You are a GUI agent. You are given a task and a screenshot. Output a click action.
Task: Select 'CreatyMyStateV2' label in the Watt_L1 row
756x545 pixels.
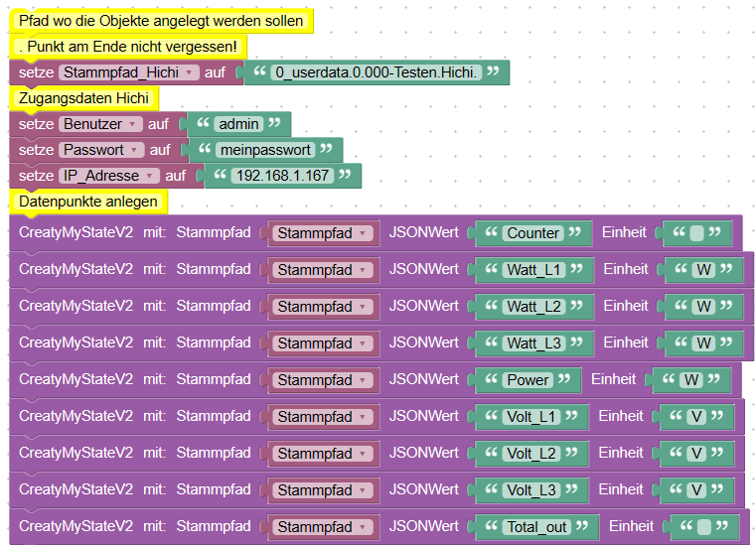tap(76, 269)
